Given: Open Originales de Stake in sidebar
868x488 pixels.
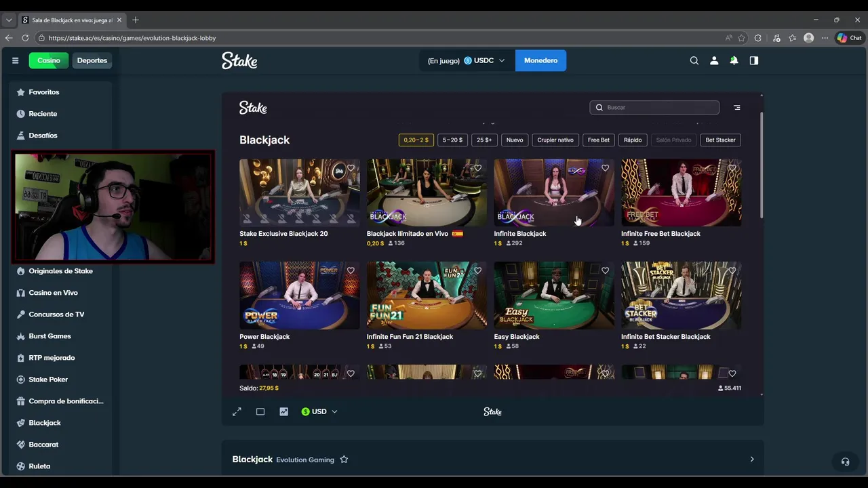Looking at the screenshot, I should (60, 271).
